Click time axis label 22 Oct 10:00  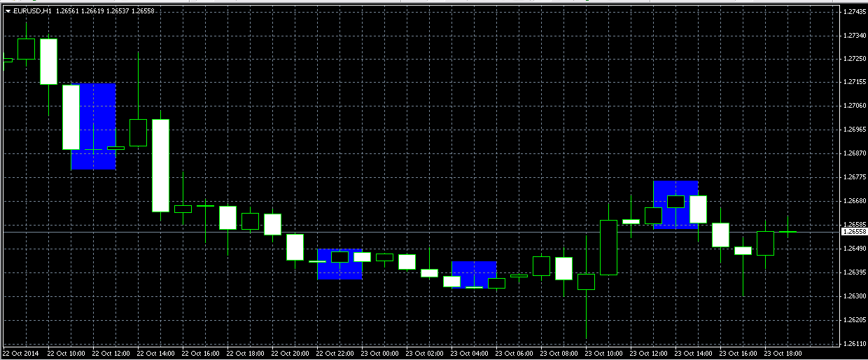[66, 354]
